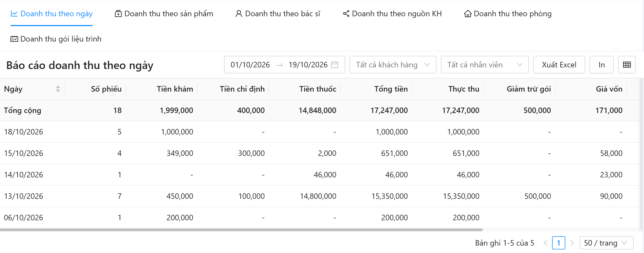Edit the end date 19/10/2026
The height and width of the screenshot is (253, 644).
(x=308, y=65)
